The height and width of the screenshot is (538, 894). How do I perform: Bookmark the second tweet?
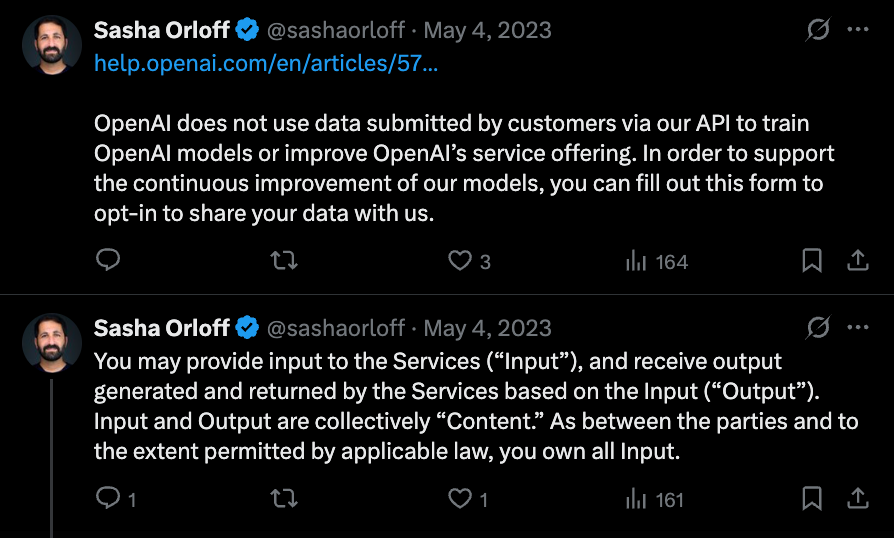[x=812, y=497]
